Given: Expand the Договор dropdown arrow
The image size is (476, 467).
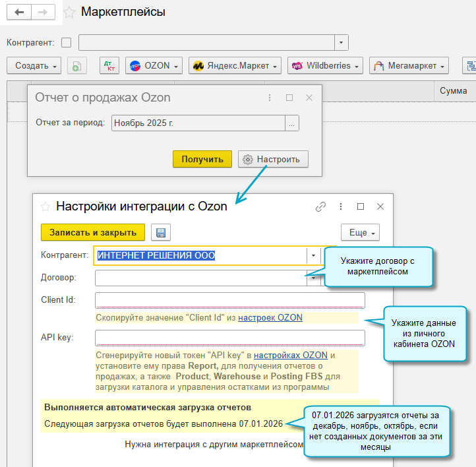Looking at the screenshot, I should pyautogui.click(x=314, y=278).
